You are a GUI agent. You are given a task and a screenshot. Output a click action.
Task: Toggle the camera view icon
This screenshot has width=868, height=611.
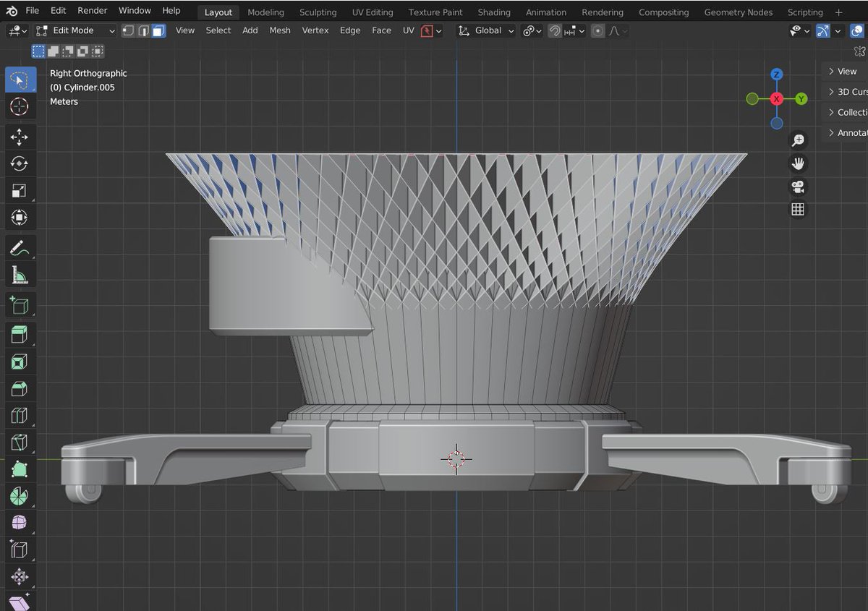point(798,187)
